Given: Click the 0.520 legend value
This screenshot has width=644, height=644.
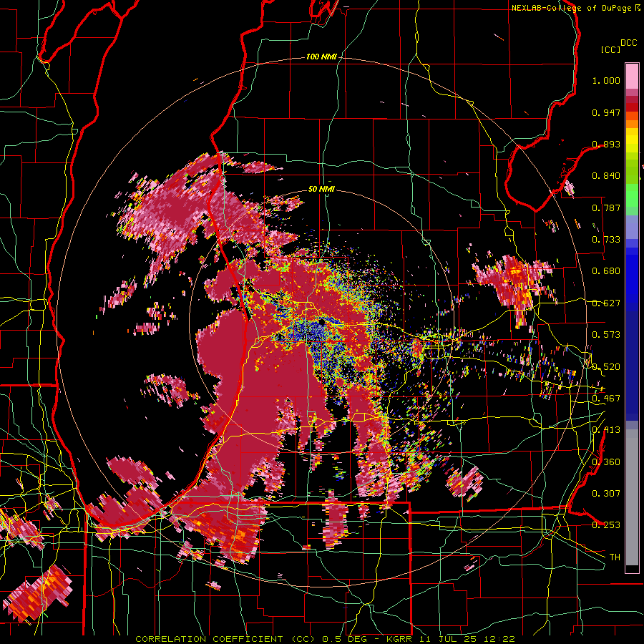Looking at the screenshot, I should [606, 367].
